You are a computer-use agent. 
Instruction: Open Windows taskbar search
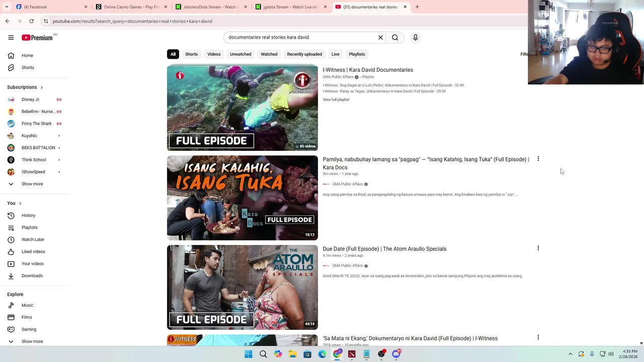(263, 354)
